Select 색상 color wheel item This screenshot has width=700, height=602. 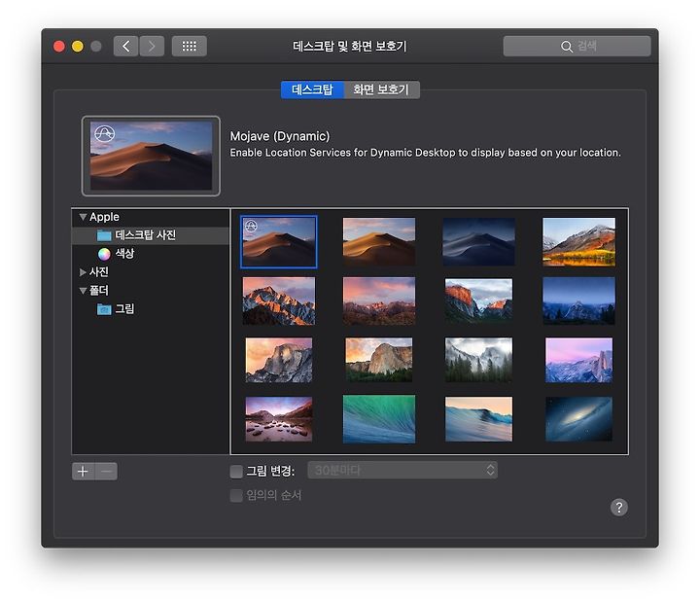pos(116,254)
